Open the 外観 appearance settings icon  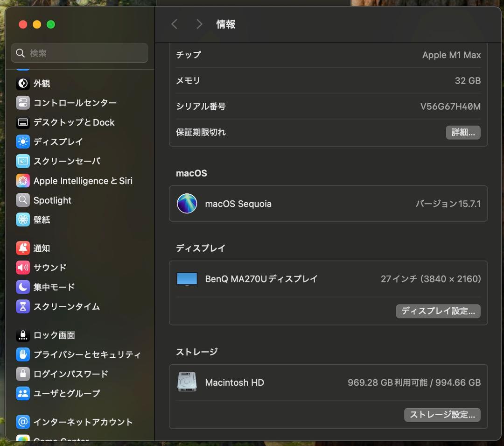23,83
